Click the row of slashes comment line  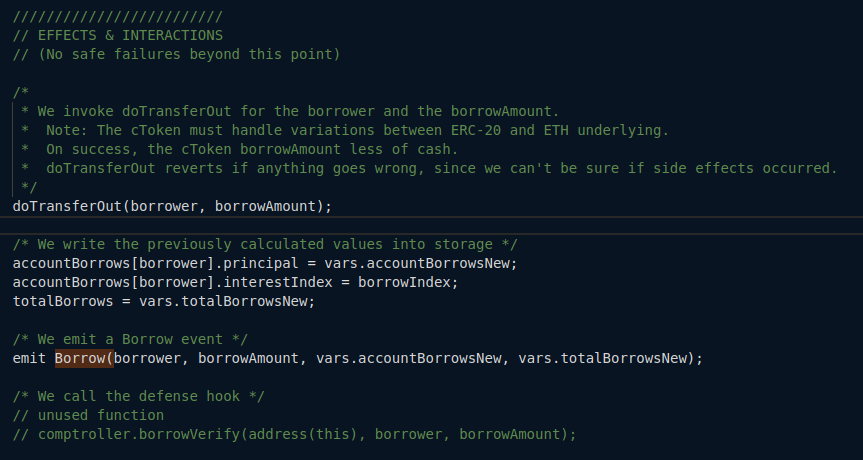coord(118,17)
